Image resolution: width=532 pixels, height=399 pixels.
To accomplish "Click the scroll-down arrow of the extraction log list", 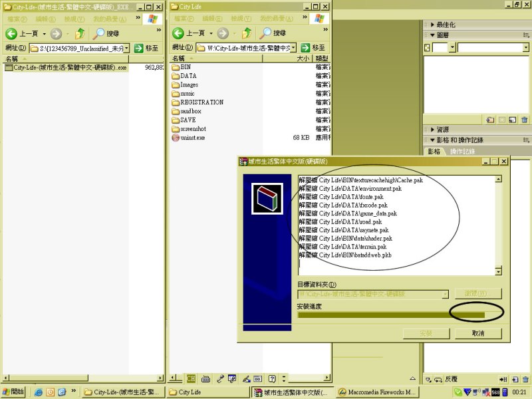I will [498, 271].
